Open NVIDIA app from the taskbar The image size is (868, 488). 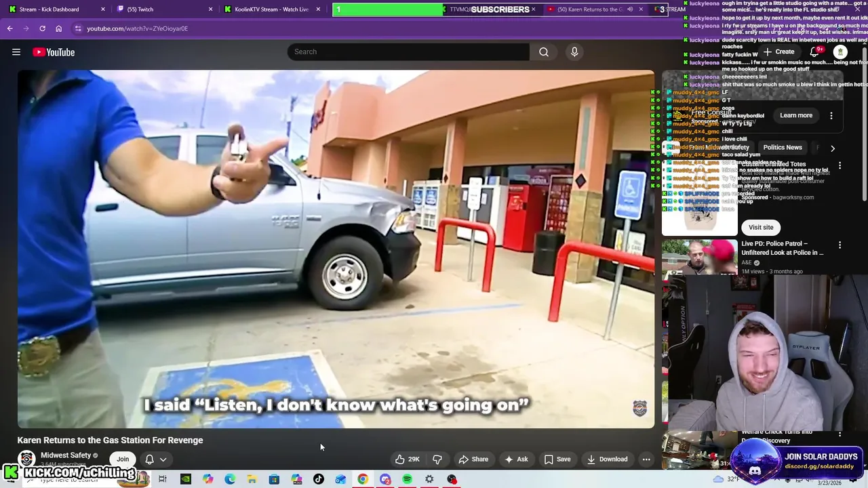[185, 479]
